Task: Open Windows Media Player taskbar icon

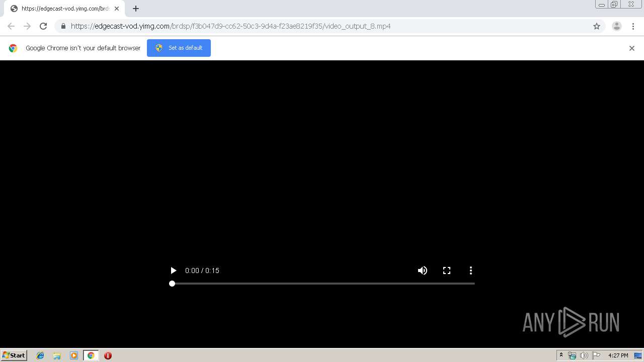Action: click(74, 355)
